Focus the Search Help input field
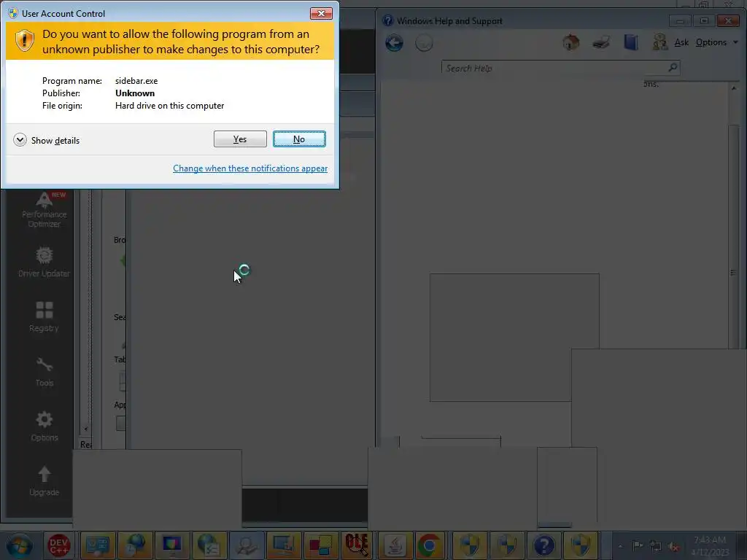The image size is (747, 560). tap(554, 68)
